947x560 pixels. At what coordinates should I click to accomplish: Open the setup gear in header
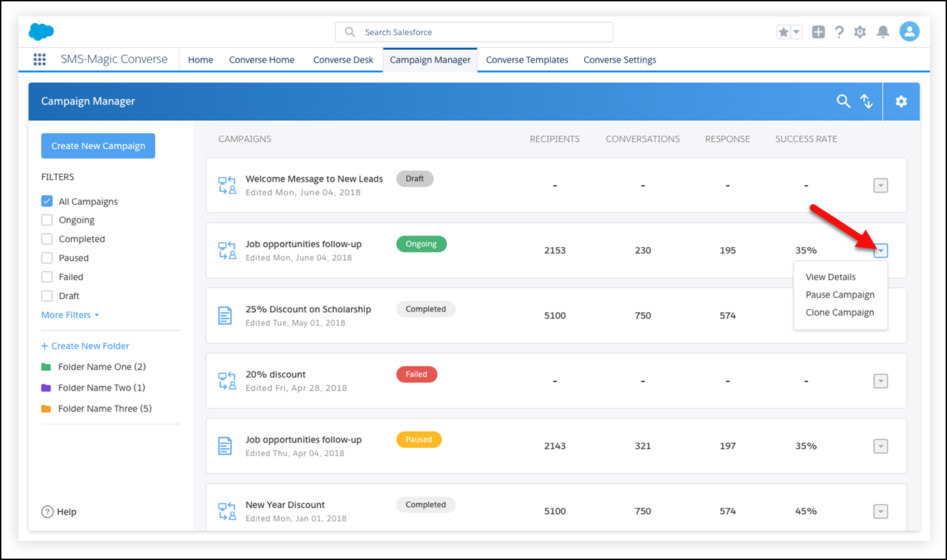point(860,32)
